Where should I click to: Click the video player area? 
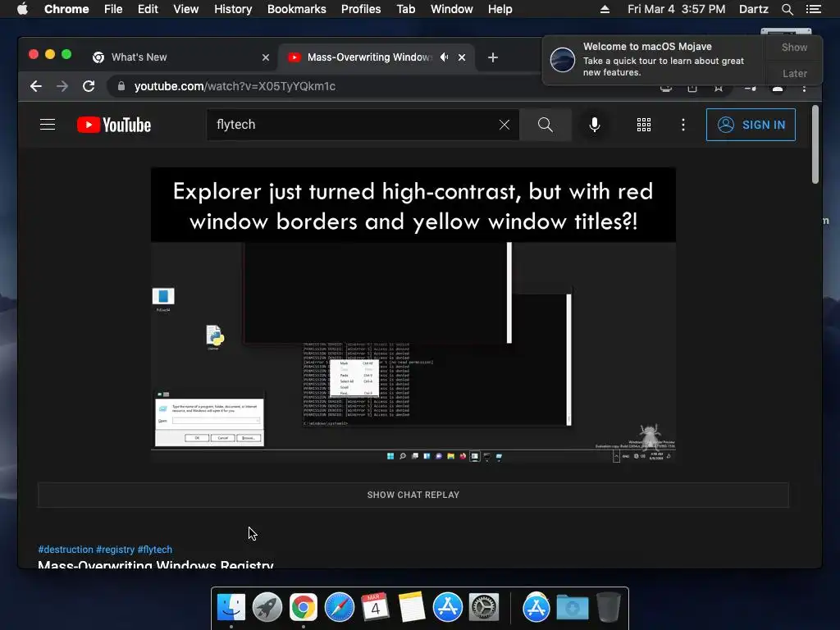tap(413, 315)
